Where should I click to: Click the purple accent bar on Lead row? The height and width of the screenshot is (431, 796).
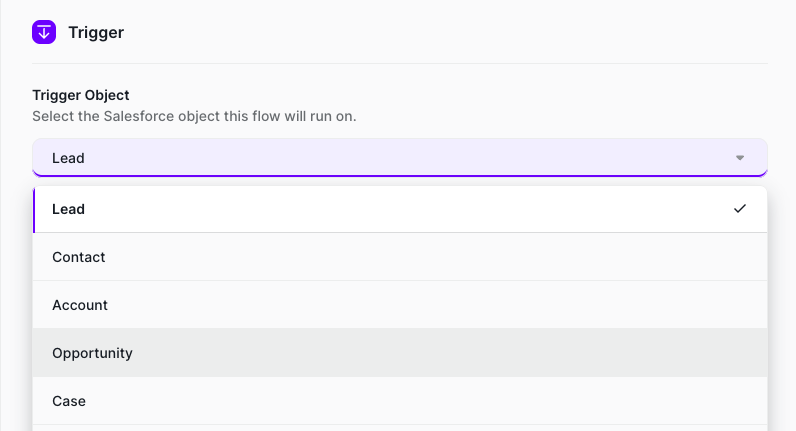(34, 209)
